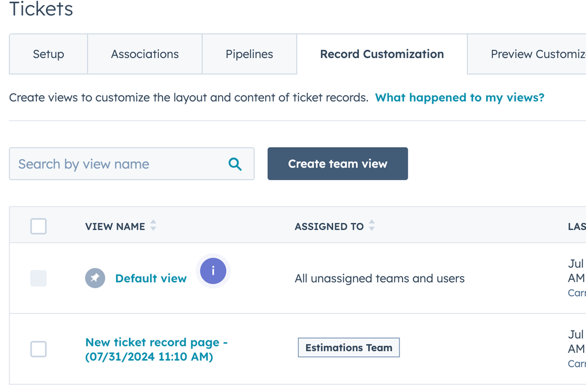Viewport: 586px width, 392px height.
Task: Sort by View Name column arrows
Action: coord(153,225)
